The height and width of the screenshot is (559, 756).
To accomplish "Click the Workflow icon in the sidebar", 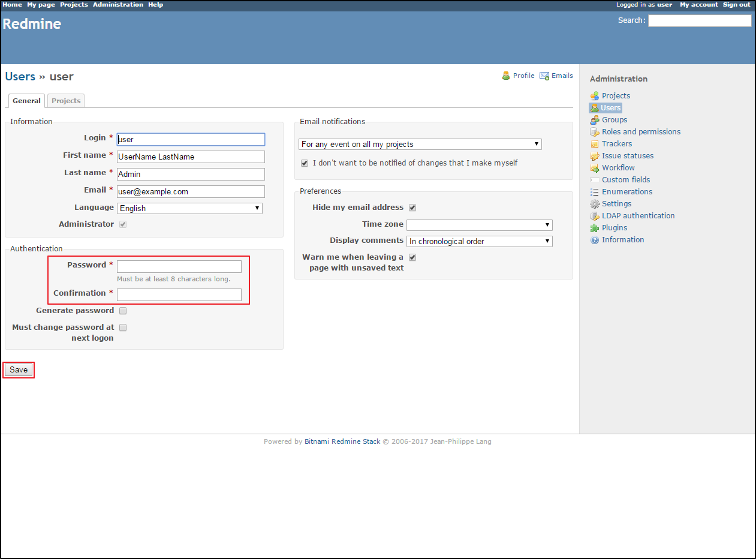I will (595, 168).
